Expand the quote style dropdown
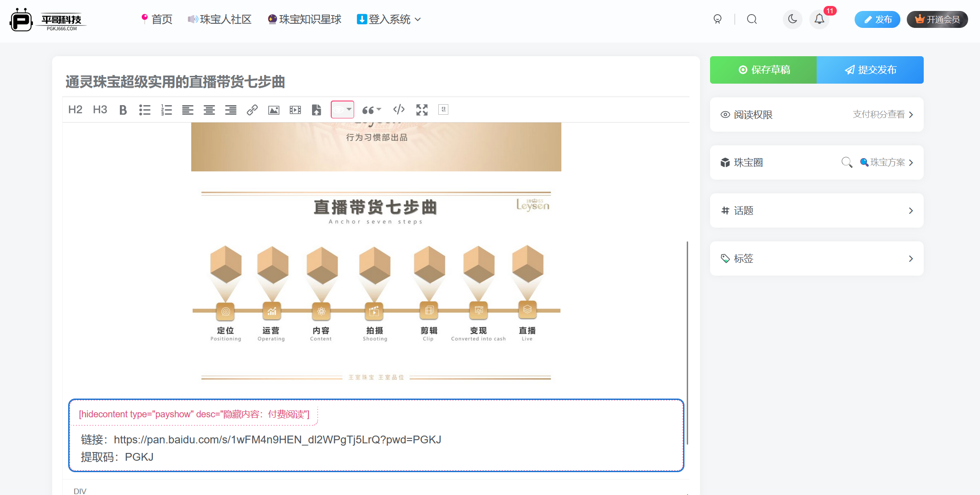 (372, 110)
